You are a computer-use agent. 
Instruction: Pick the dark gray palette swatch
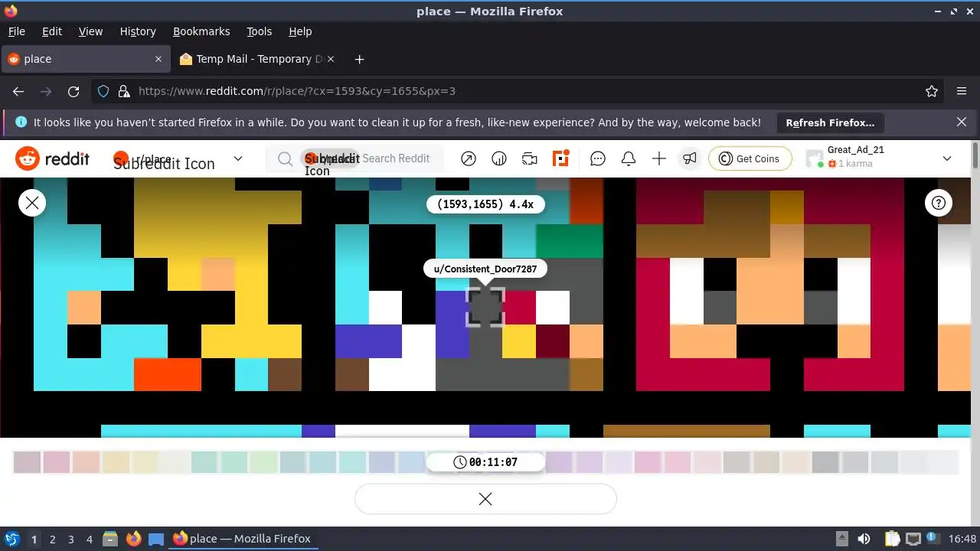tap(825, 462)
